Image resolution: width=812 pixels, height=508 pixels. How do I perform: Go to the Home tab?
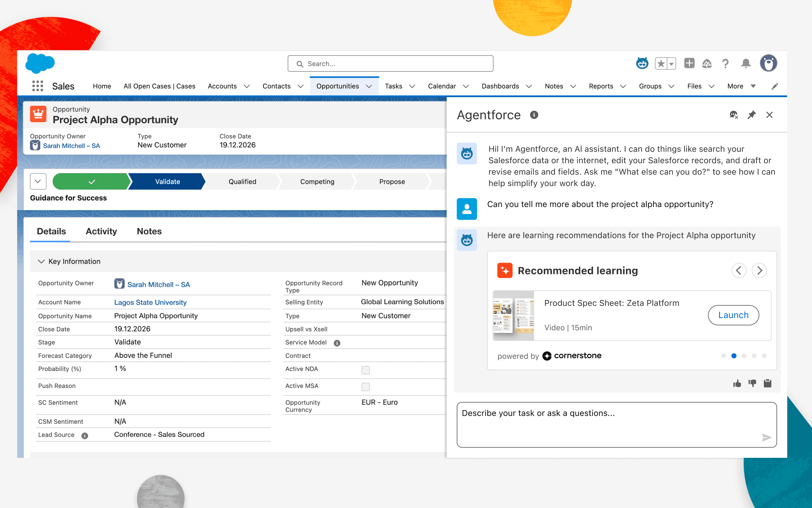coord(102,86)
